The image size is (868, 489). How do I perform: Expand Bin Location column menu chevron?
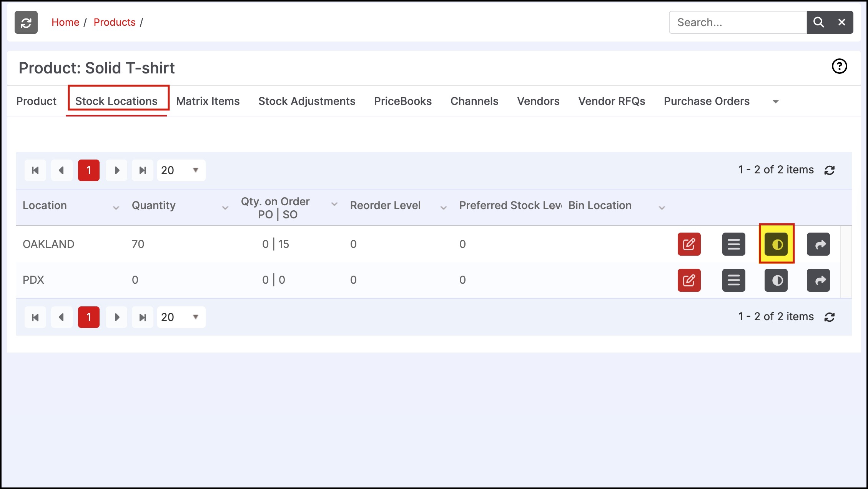662,208
